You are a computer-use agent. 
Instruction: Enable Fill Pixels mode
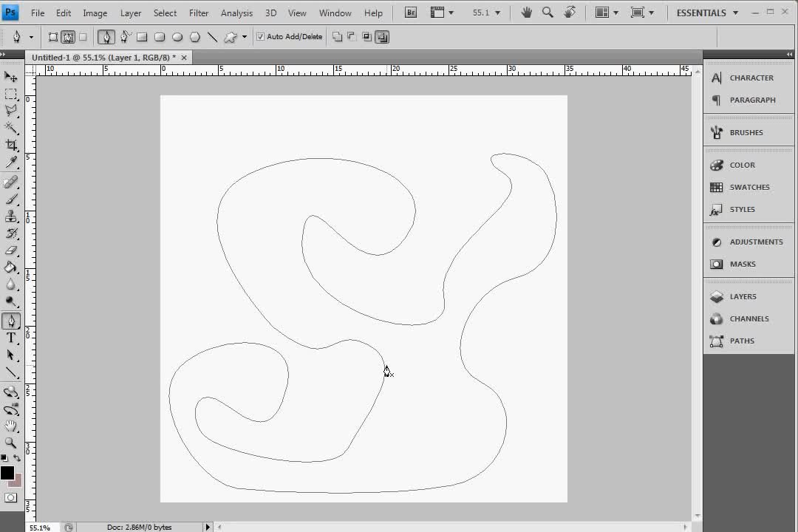pos(83,37)
